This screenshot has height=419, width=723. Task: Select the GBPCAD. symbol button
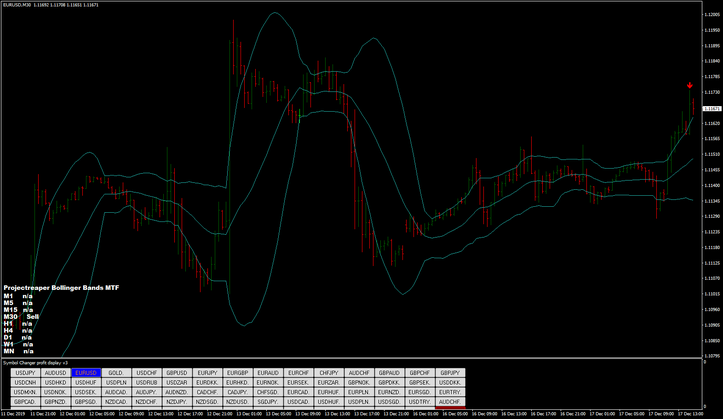(x=25, y=402)
